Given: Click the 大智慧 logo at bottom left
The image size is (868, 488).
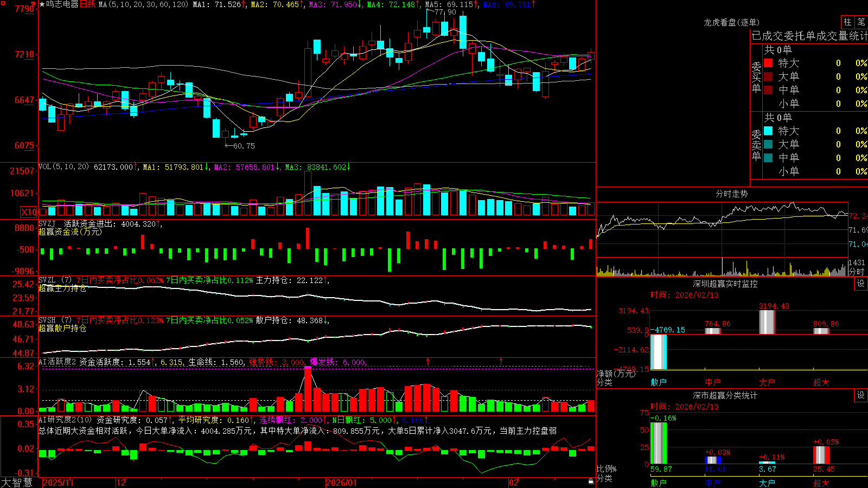Looking at the screenshot, I should tap(17, 483).
